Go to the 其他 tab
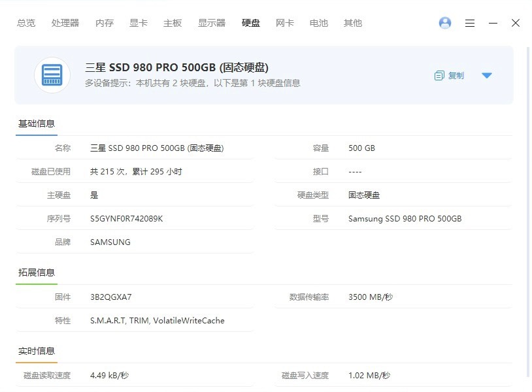This screenshot has height=392, width=532. pyautogui.click(x=353, y=23)
